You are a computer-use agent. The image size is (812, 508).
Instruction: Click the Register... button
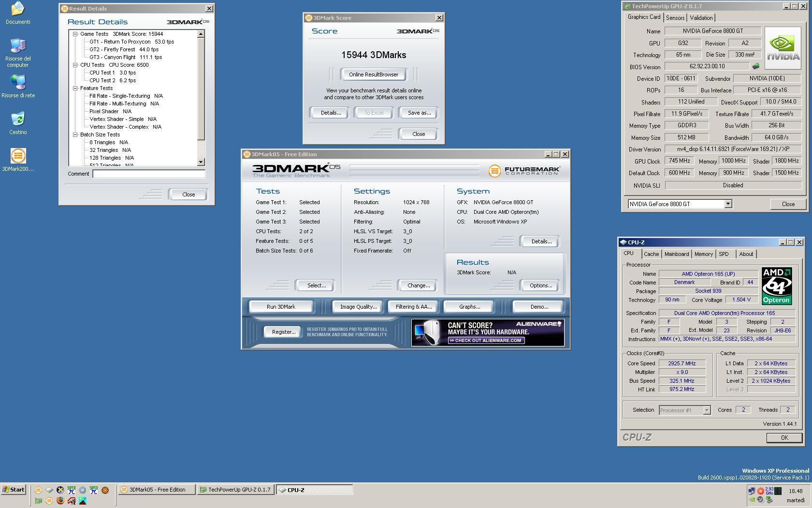(x=283, y=332)
